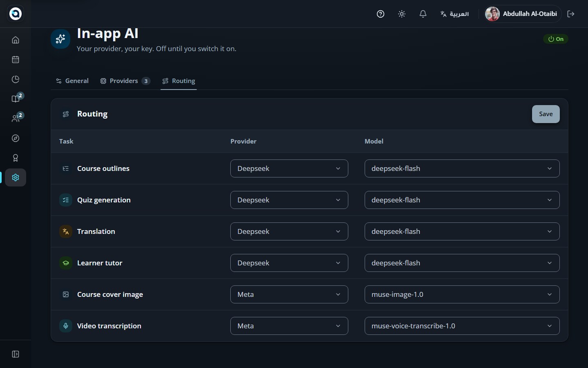
Task: Click the Model column header
Action: coord(374,141)
